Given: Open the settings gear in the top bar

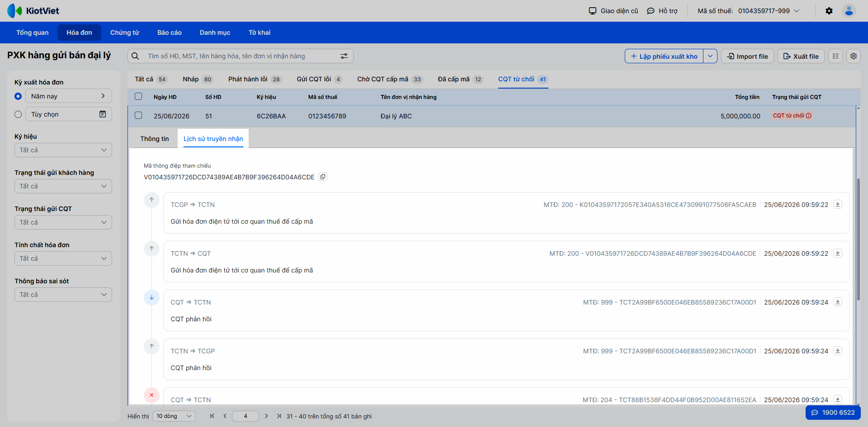Looking at the screenshot, I should (x=829, y=11).
